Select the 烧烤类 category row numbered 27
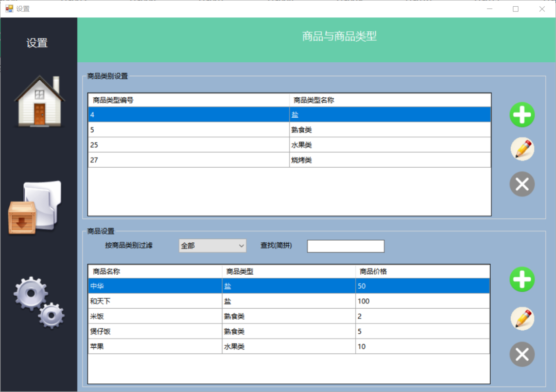The image size is (556, 392). 289,160
